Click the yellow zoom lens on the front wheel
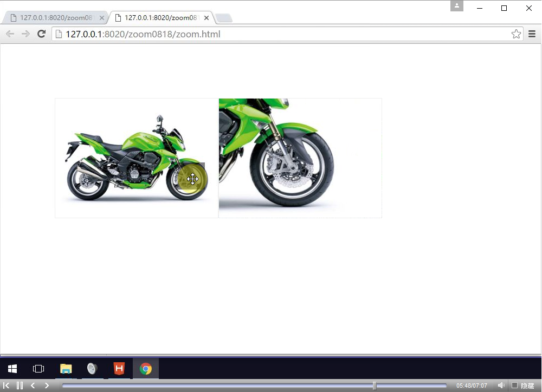The image size is (542, 392). [x=192, y=177]
